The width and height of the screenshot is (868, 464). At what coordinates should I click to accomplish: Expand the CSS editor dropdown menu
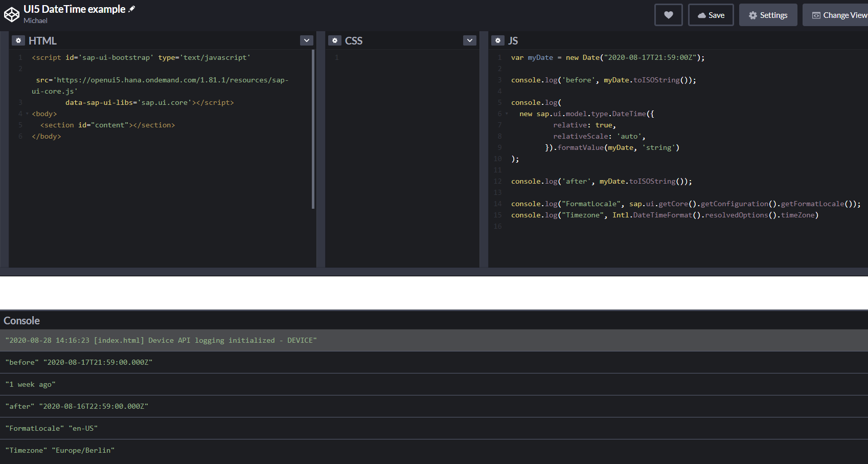point(470,40)
